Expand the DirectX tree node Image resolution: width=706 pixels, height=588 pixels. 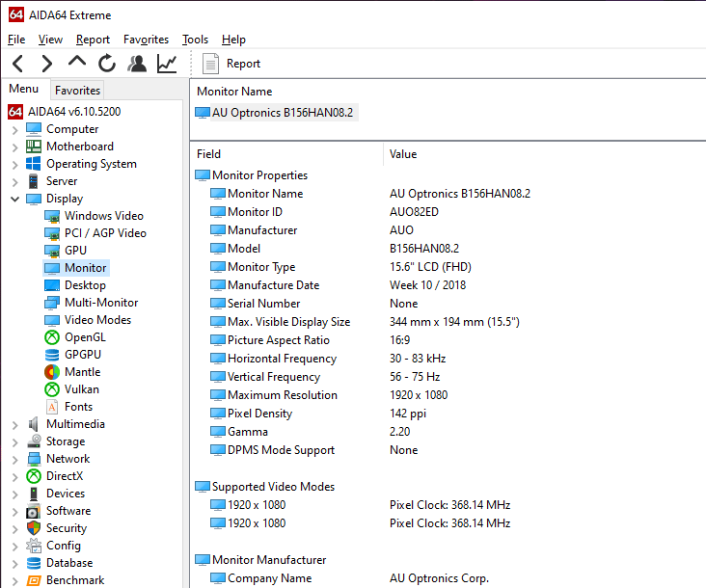(14, 477)
